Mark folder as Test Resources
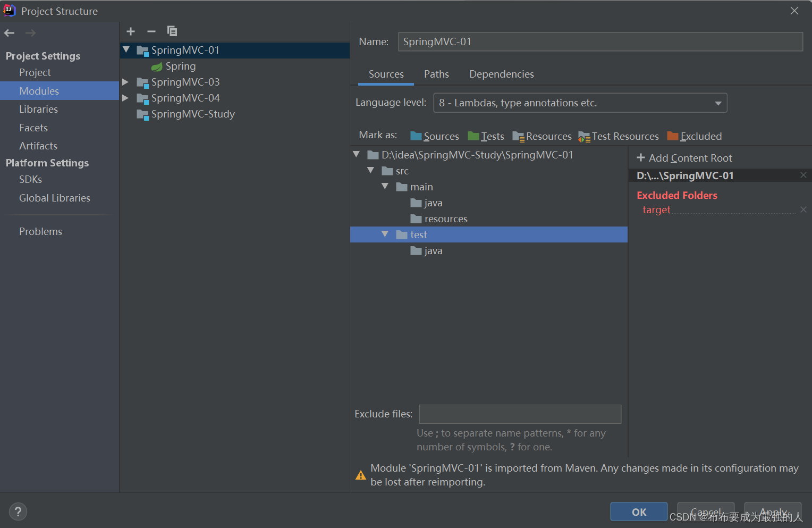 click(619, 136)
